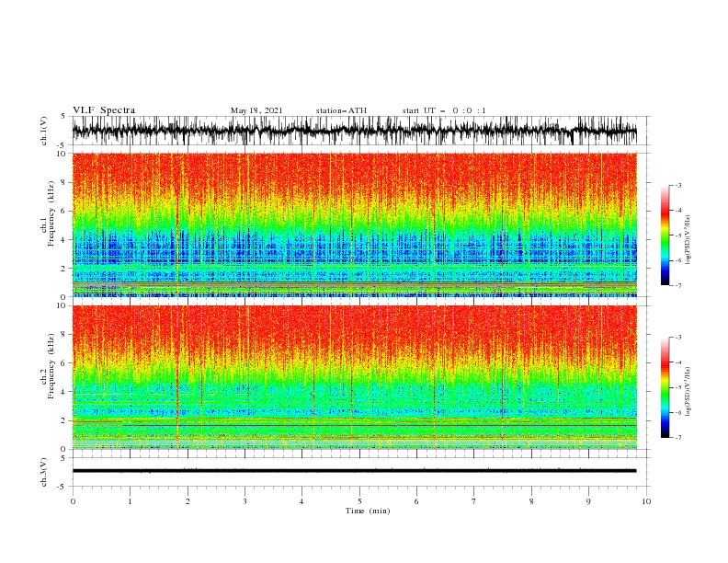Click the time axis tick label '8'

click(531, 501)
